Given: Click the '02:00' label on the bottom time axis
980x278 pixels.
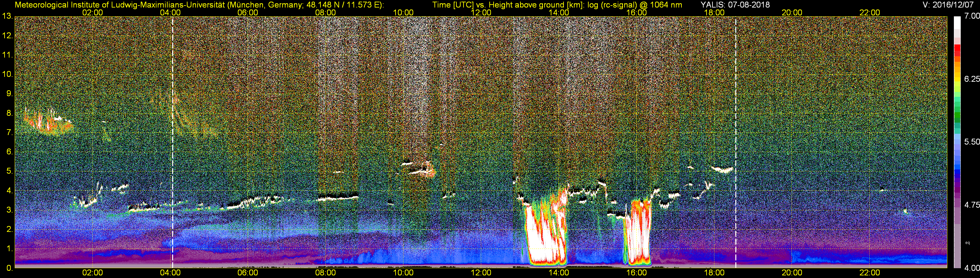Looking at the screenshot, I should coord(92,273).
